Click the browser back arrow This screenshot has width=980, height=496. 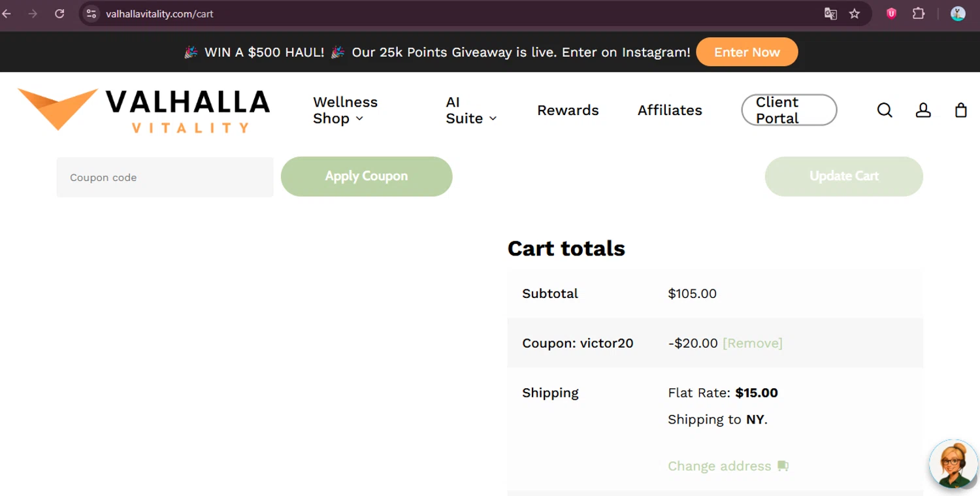click(x=7, y=14)
